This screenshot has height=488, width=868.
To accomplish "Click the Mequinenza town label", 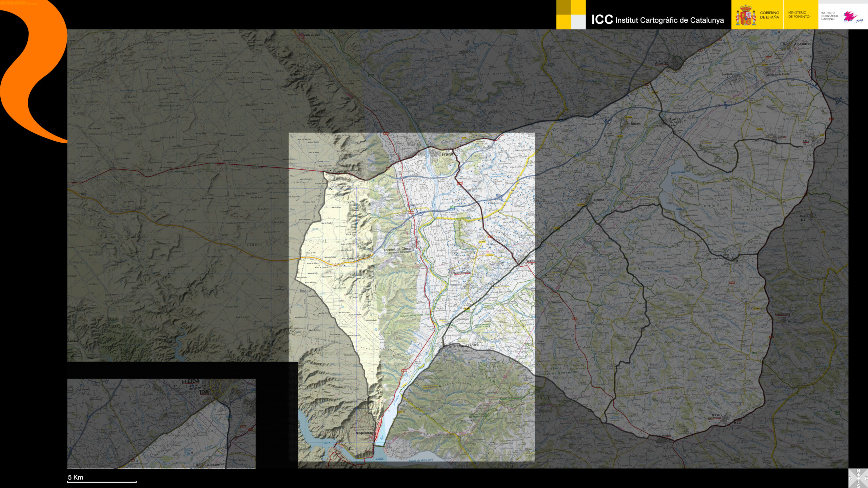I will coord(364,433).
